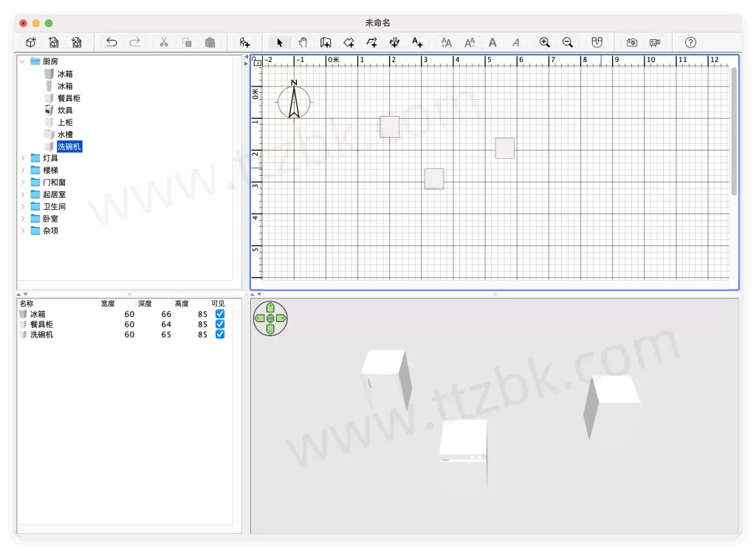The width and height of the screenshot is (756, 551).
Task: Expand the 卧室 catalog folder
Action: coord(23,219)
